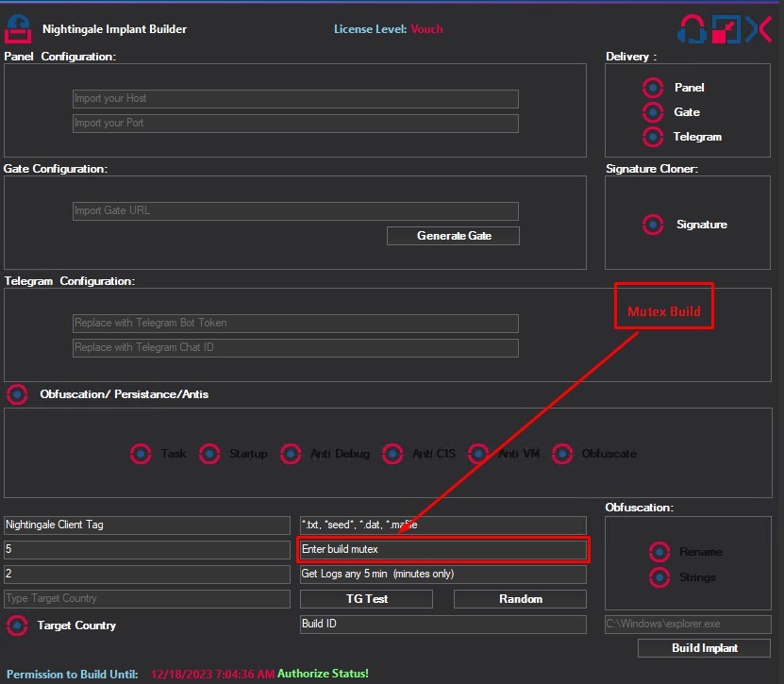
Task: Click the Type Target Country field
Action: tap(147, 599)
